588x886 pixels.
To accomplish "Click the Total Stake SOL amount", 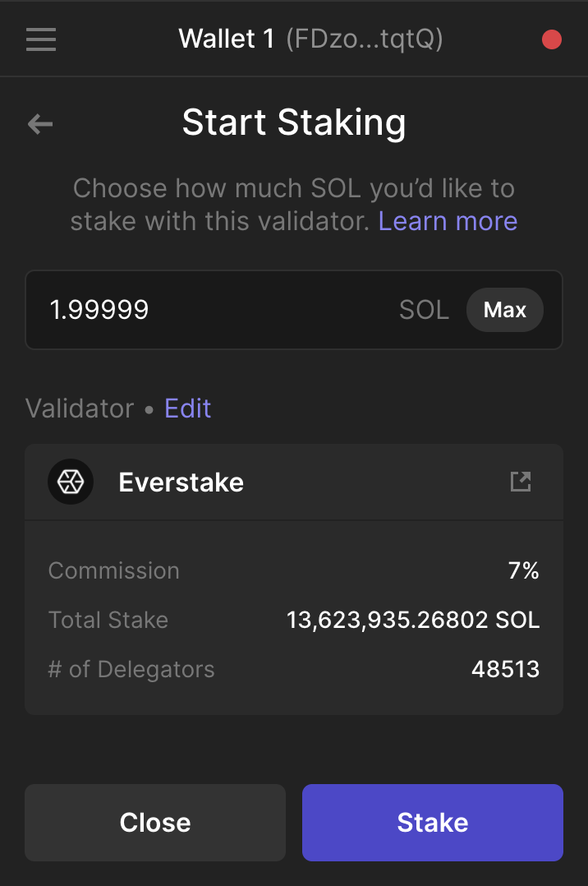I will pyautogui.click(x=413, y=621).
